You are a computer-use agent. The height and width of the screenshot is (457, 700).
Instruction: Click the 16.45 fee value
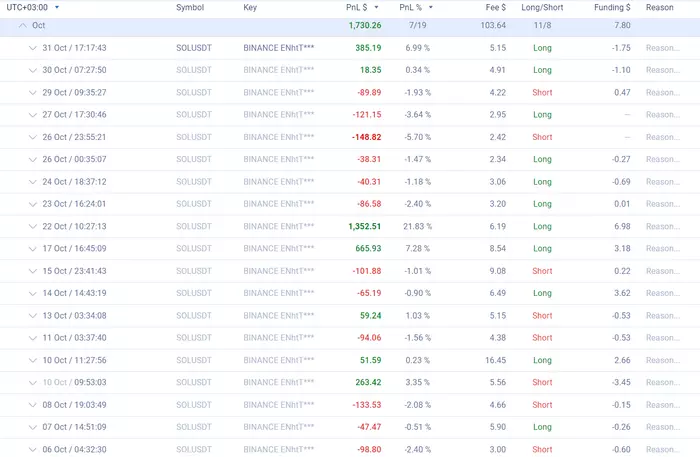coord(496,360)
